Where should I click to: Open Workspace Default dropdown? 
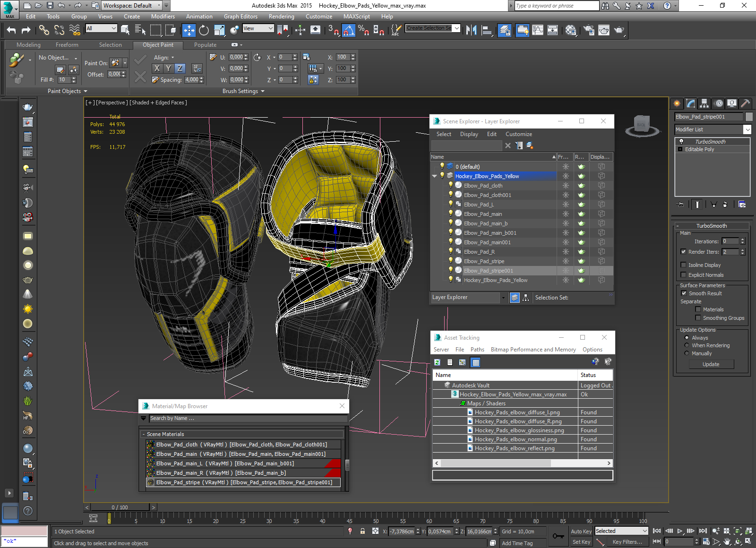pos(159,6)
